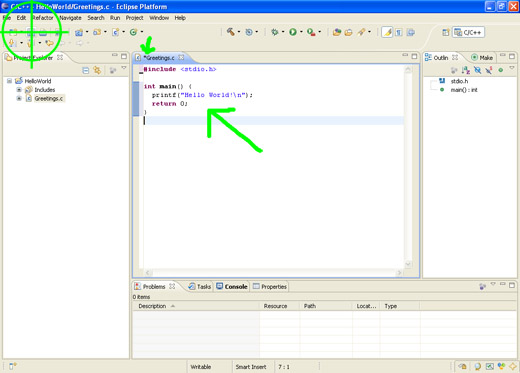Click the Path column header

pyautogui.click(x=326, y=306)
